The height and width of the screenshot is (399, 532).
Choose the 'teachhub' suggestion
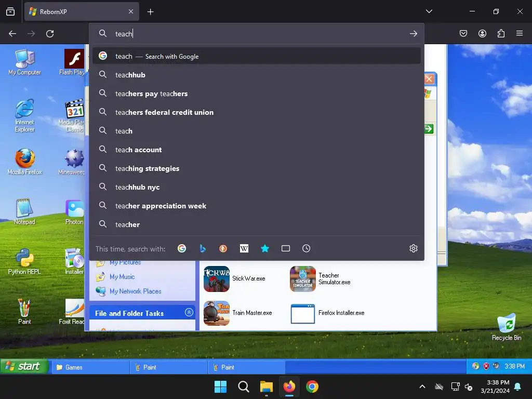tap(257, 75)
